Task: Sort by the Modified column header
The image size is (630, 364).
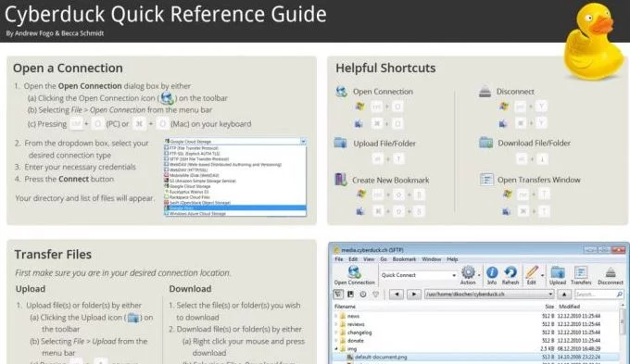Action: (570, 307)
